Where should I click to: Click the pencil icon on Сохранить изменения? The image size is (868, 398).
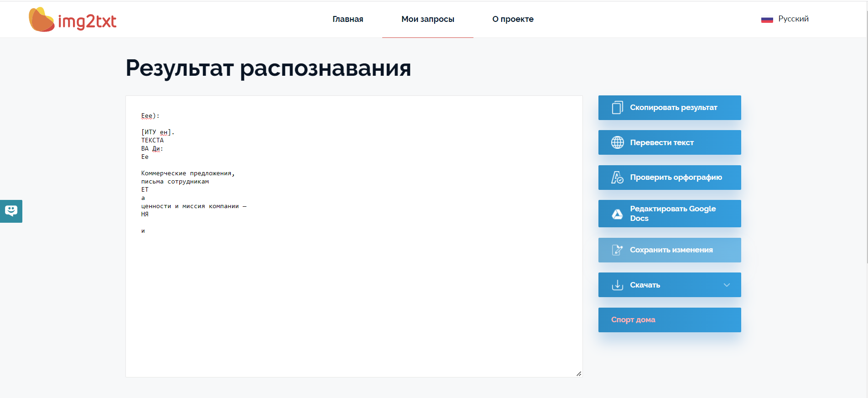coord(617,250)
